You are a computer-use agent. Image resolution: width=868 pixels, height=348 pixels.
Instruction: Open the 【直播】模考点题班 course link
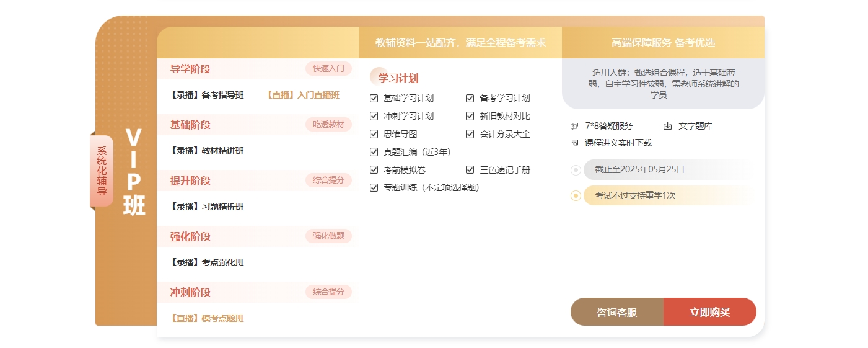(207, 318)
